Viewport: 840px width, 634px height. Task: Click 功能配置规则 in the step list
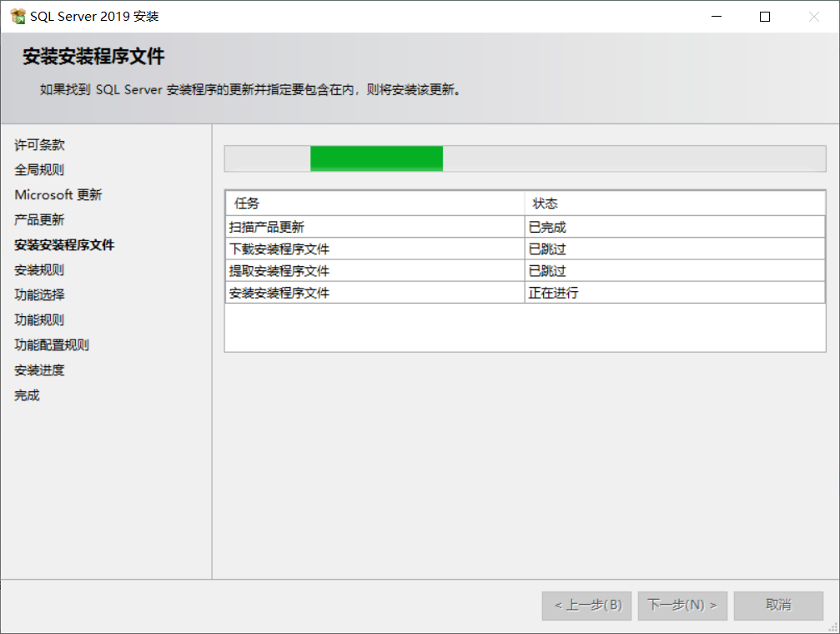point(52,345)
